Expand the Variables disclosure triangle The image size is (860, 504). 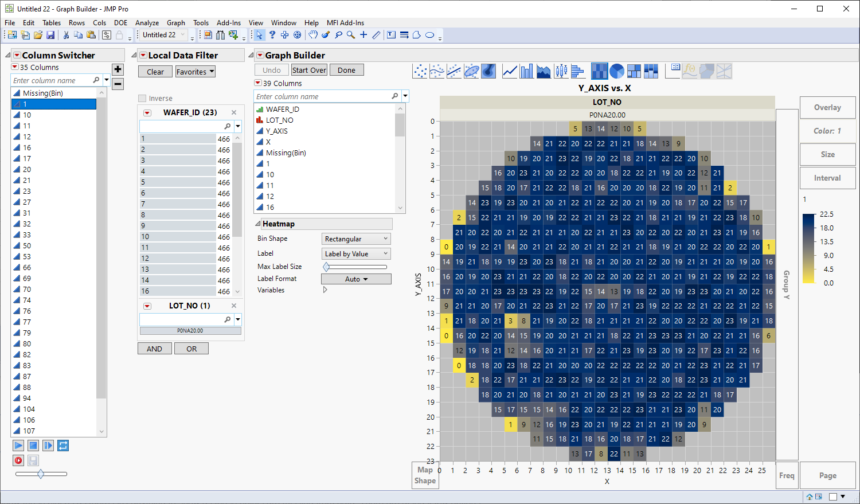click(325, 290)
